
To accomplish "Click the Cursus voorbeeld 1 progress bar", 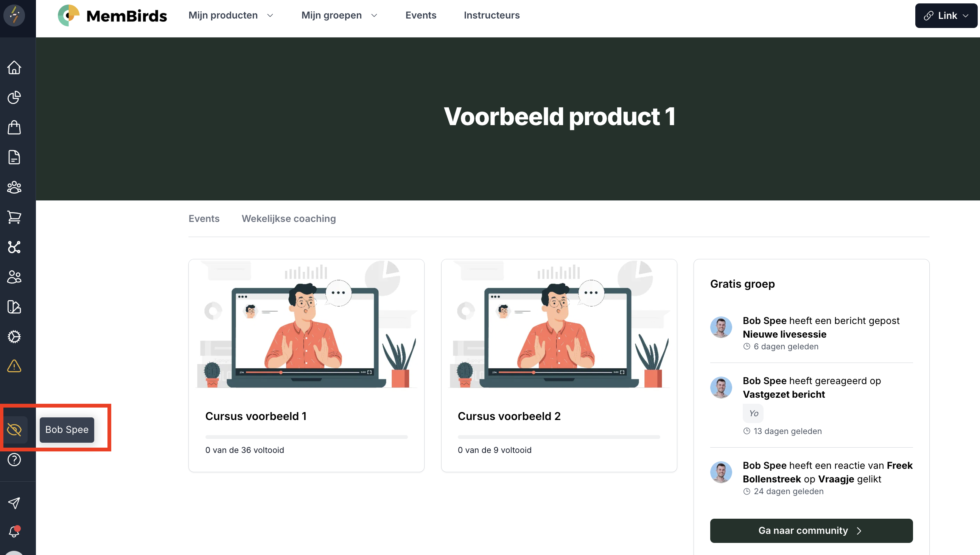I will tap(306, 437).
